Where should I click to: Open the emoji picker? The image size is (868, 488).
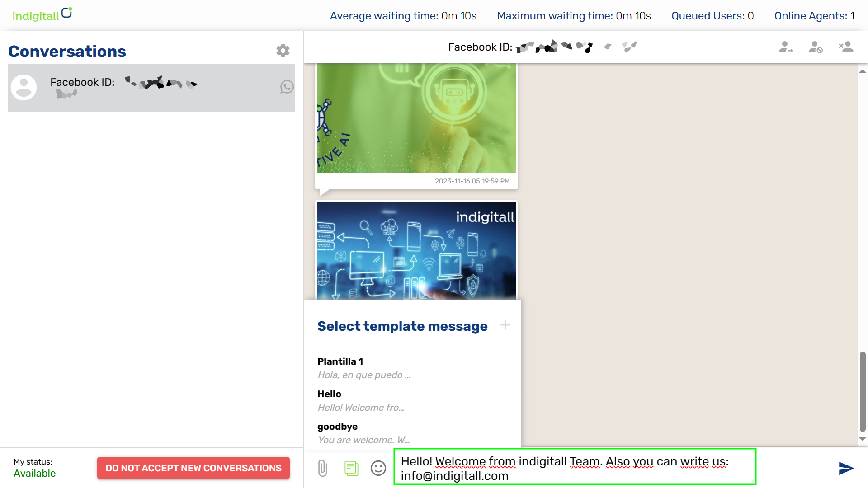click(x=378, y=468)
